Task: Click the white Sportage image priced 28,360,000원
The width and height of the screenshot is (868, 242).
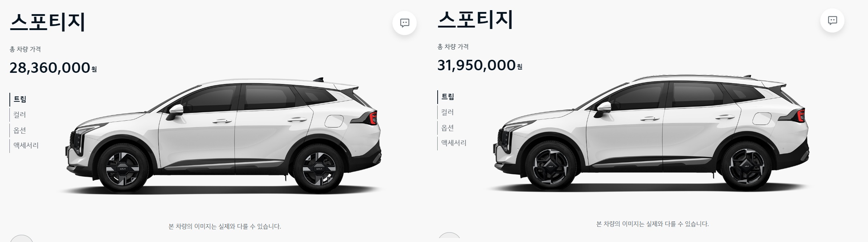Action: point(223,136)
